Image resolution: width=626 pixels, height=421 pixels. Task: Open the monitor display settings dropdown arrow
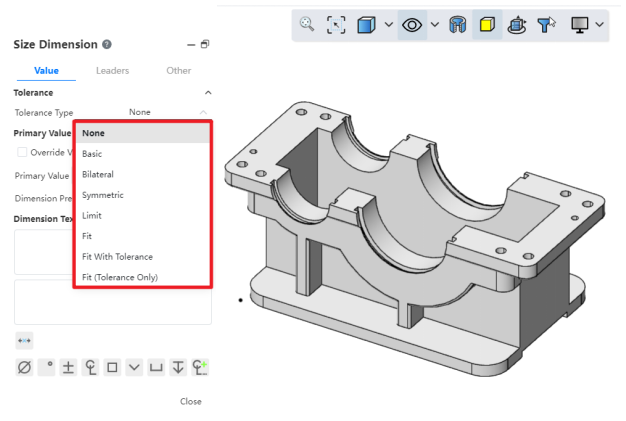tap(600, 23)
